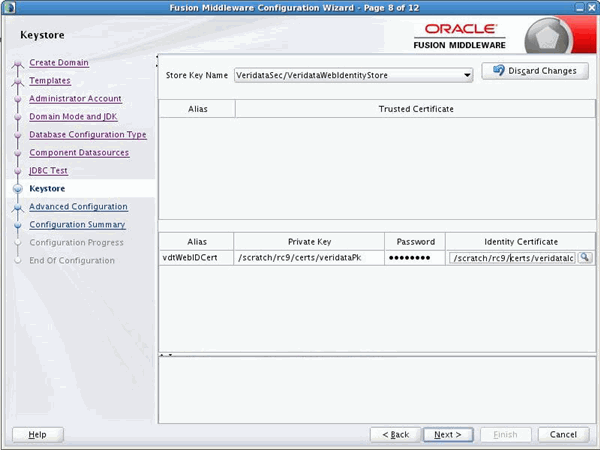Click the Configuration Summary step node bullet
The width and height of the screenshot is (600, 450).
point(18,225)
